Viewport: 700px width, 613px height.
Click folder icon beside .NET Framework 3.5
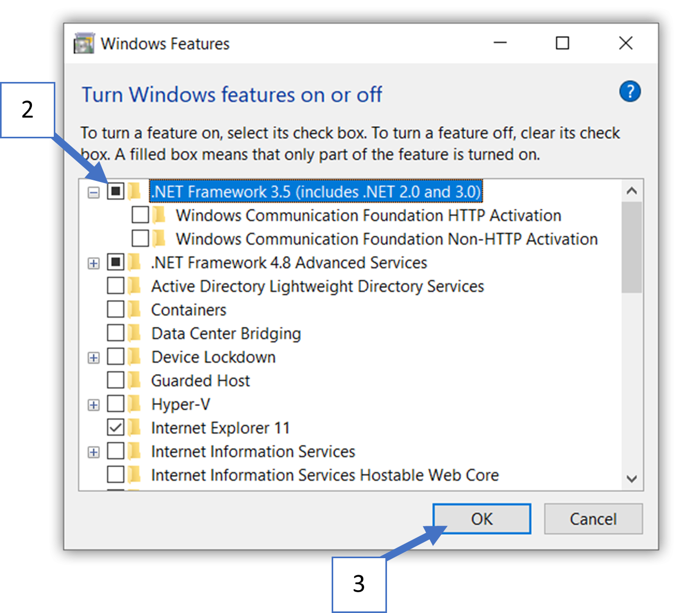(135, 191)
